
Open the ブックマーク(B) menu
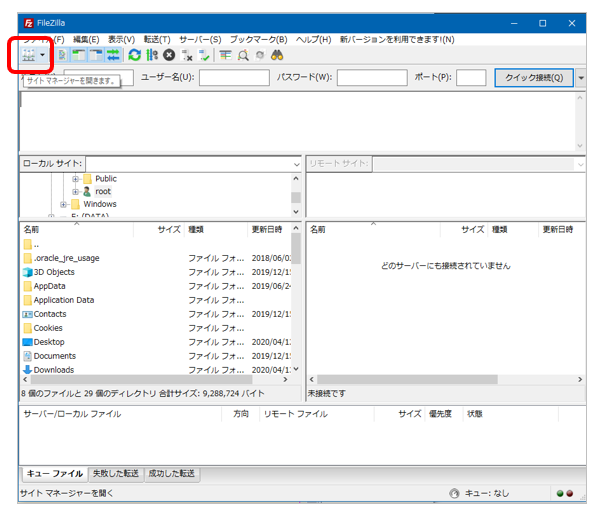[259, 39]
